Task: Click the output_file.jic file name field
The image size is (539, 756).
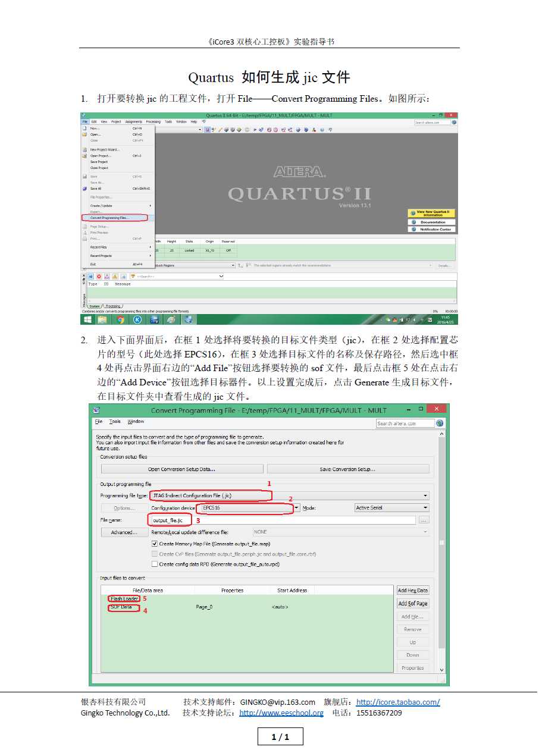Action: click(x=283, y=520)
